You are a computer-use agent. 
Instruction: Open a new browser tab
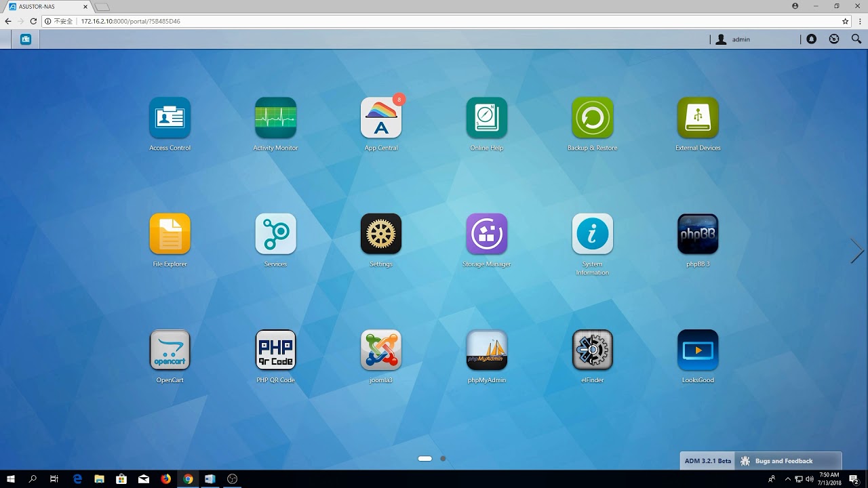[102, 7]
